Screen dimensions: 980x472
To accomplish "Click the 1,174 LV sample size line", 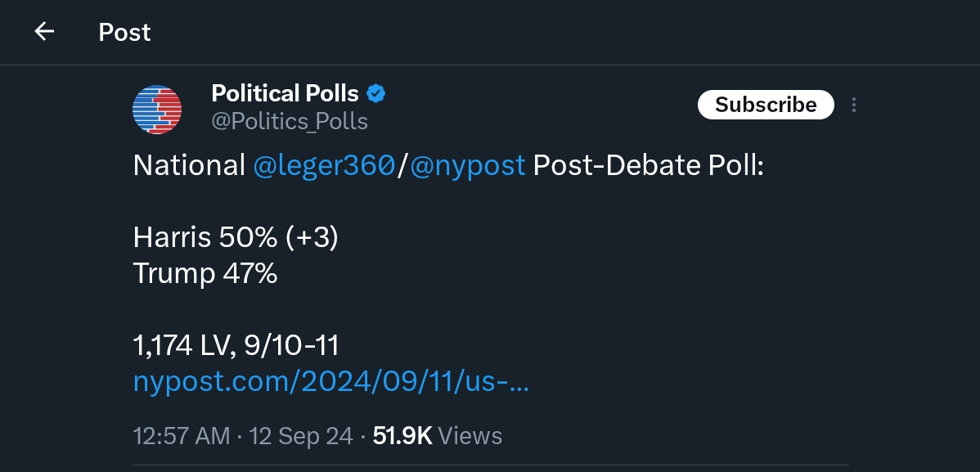I will pyautogui.click(x=236, y=346).
